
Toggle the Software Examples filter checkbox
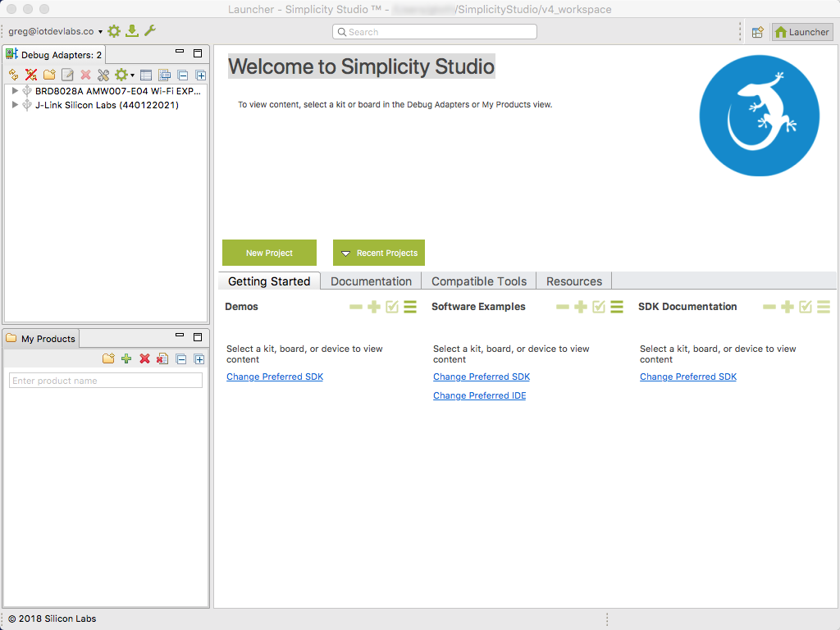pos(599,307)
